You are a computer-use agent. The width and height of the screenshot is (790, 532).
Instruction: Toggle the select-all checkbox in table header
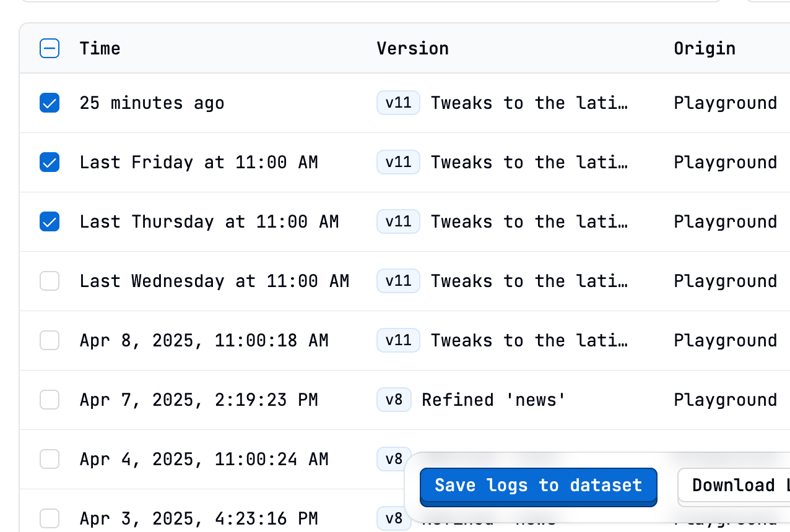coord(50,48)
